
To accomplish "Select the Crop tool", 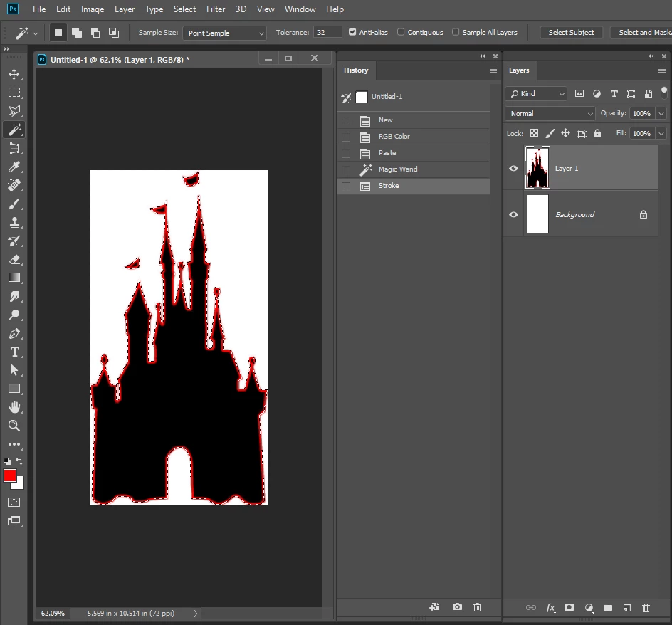I will 14,148.
